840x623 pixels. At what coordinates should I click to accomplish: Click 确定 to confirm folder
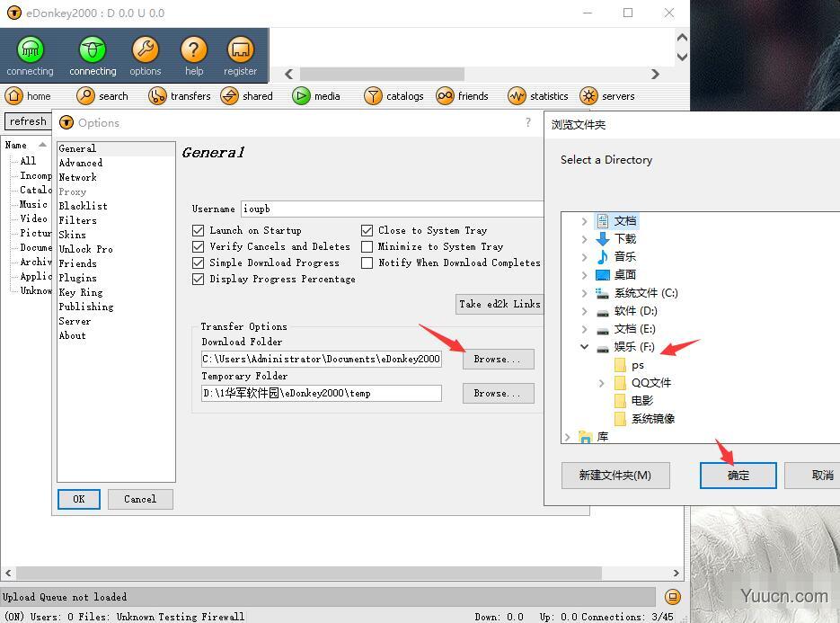click(738, 476)
